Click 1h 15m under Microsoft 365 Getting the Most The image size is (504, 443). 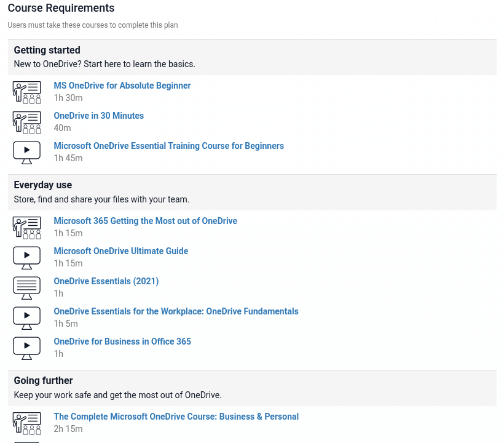click(x=68, y=233)
